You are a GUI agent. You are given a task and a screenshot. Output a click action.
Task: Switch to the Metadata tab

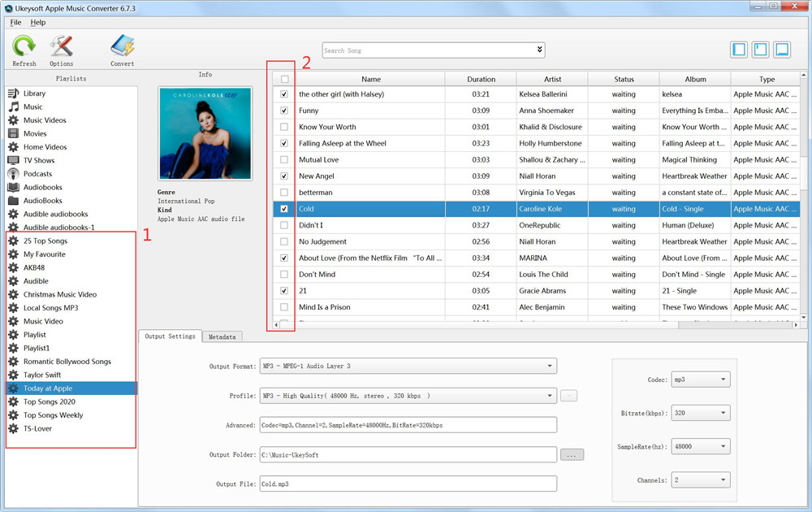[x=222, y=336]
